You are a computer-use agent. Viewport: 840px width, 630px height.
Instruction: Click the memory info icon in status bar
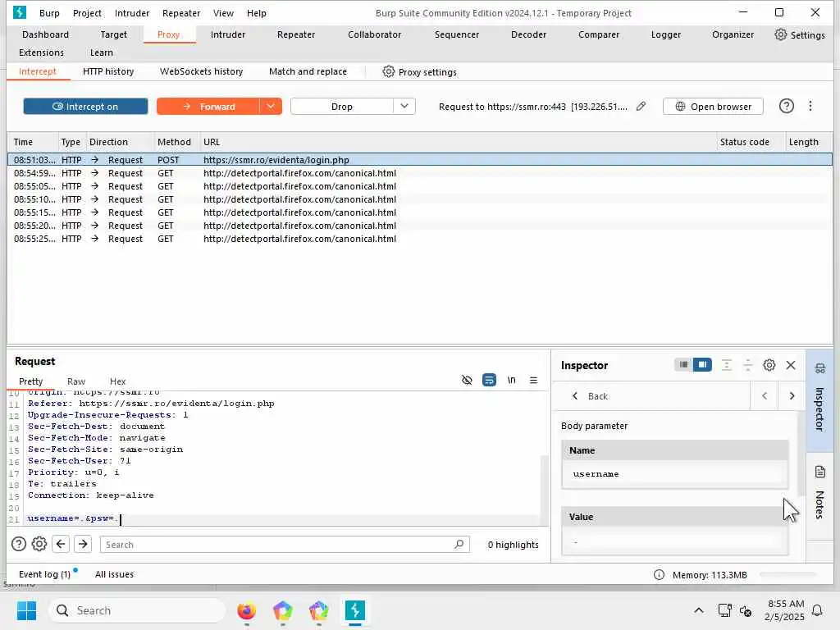659,575
